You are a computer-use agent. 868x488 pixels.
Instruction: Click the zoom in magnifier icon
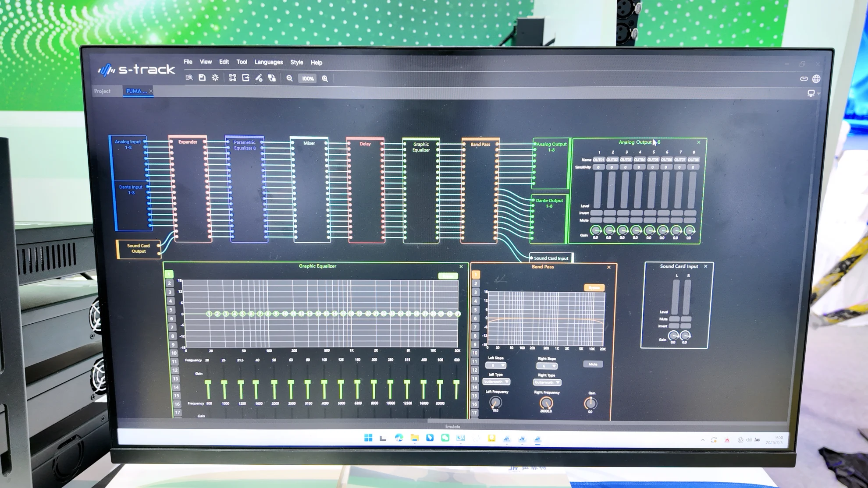coord(325,78)
